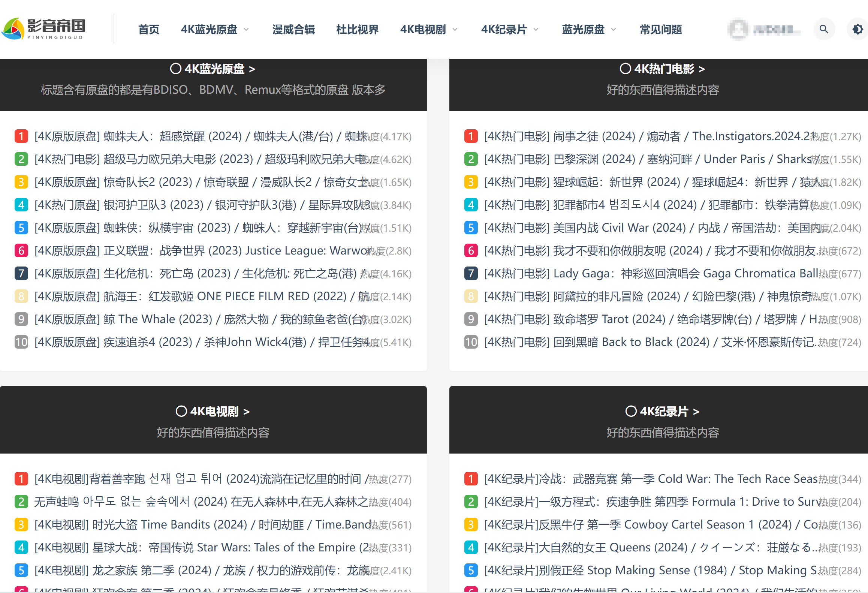The width and height of the screenshot is (868, 593).
Task: Open the 4K纪录片 section header link
Action: (670, 412)
